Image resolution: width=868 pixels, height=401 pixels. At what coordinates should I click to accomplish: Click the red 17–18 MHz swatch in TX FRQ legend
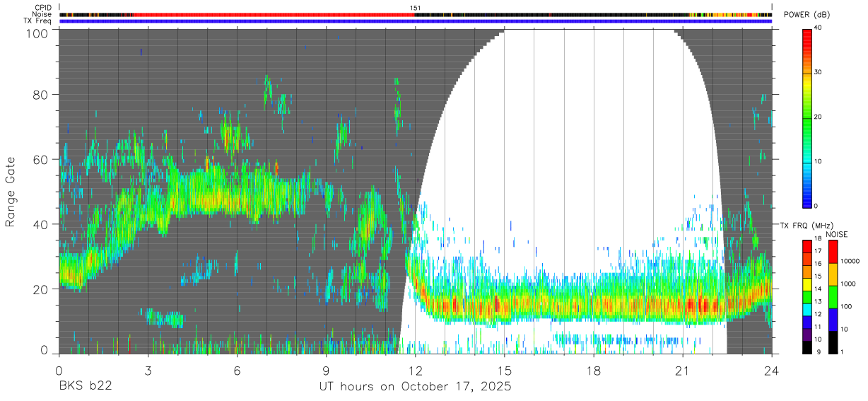click(807, 246)
